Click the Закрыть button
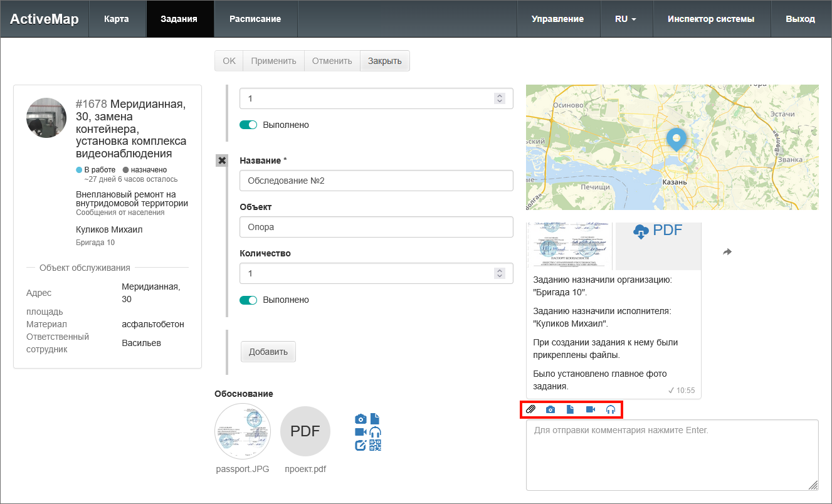The width and height of the screenshot is (832, 504). pos(384,61)
